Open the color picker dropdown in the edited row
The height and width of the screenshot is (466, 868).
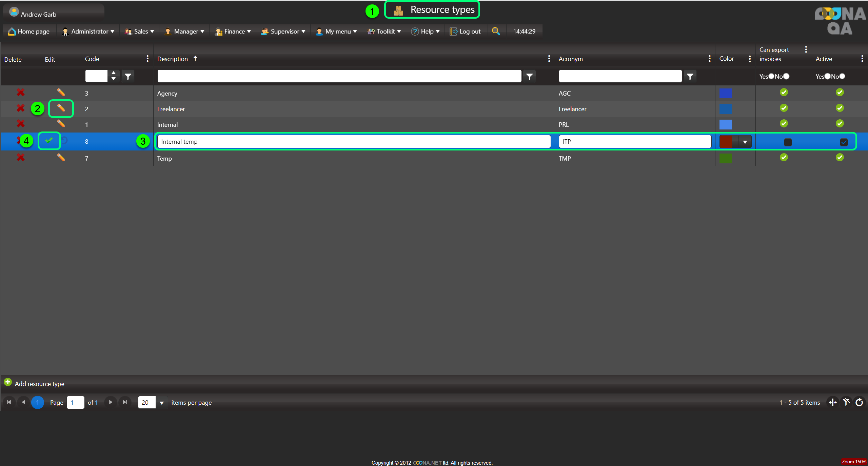coord(745,142)
